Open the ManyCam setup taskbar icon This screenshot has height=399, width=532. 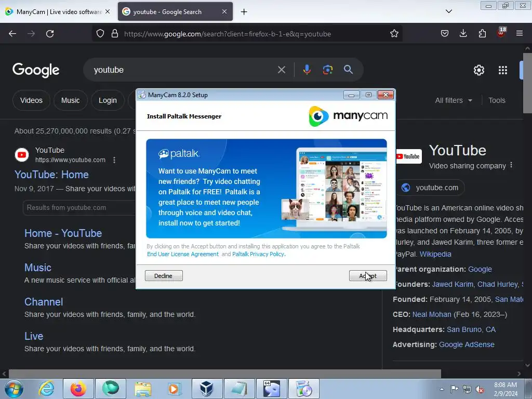click(x=303, y=389)
